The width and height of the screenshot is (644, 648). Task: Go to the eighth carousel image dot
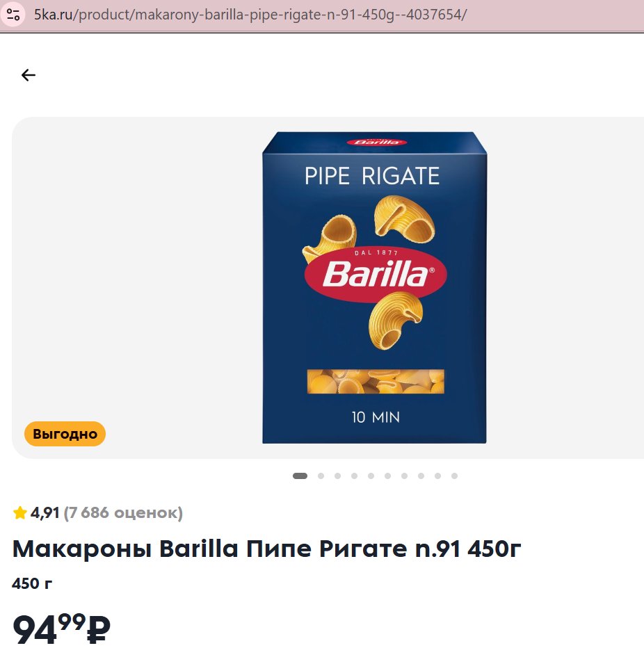421,476
